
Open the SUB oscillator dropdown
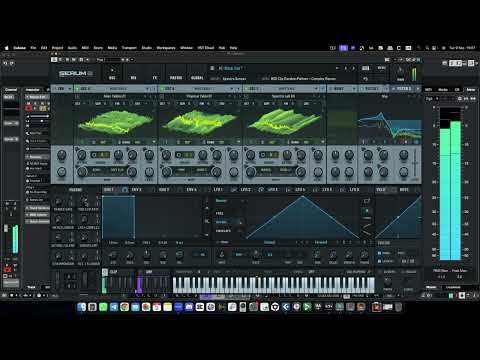(x=70, y=89)
